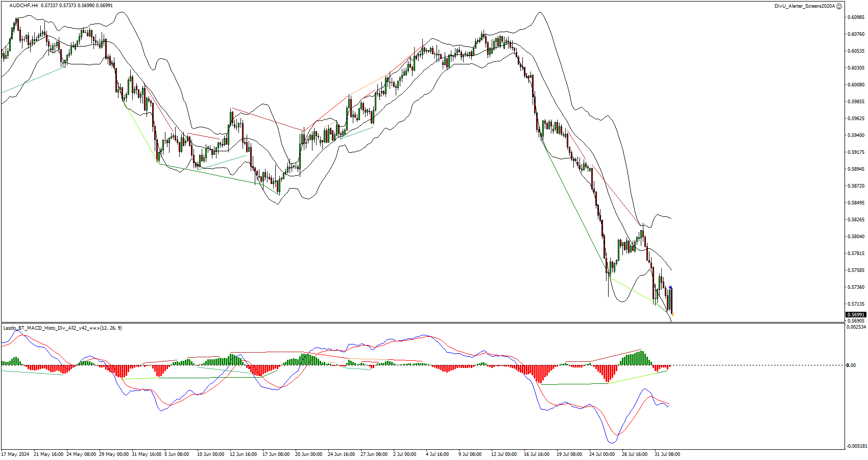Click the orange arrow at the current price
This screenshot has width=868, height=460.
pyautogui.click(x=672, y=314)
